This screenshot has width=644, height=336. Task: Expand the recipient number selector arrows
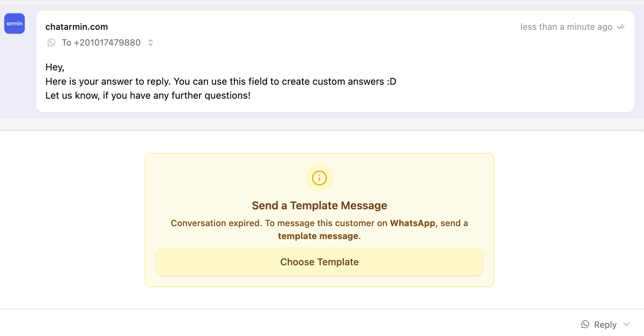point(151,43)
